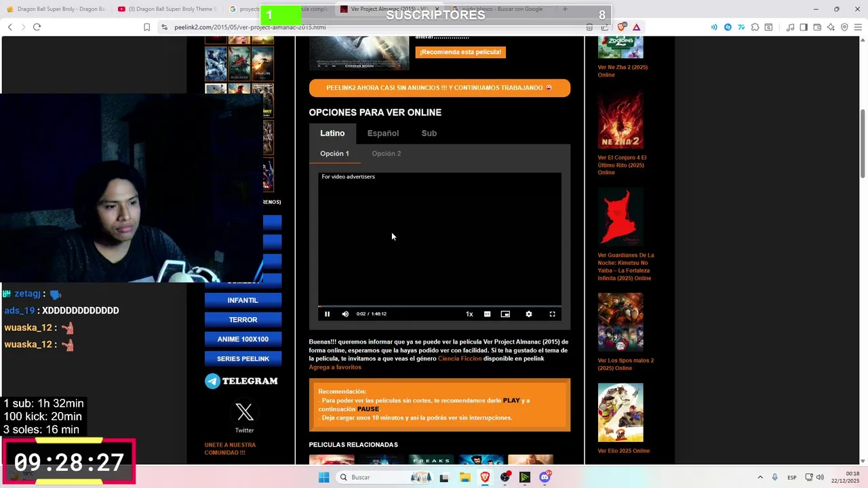This screenshot has height=488, width=868.
Task: Switch to the Dragon Ball Super Broly first tab
Action: click(x=56, y=9)
